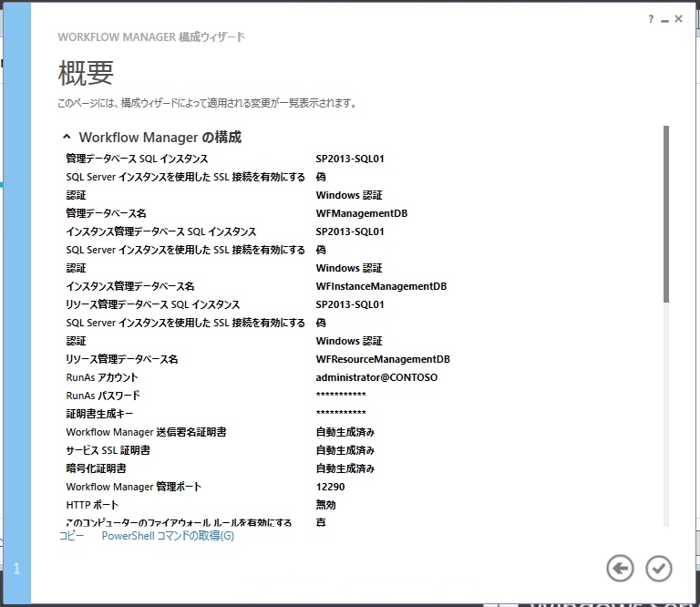Click the インスタンス管理データベース名 label
The image size is (700, 607).
point(130,286)
